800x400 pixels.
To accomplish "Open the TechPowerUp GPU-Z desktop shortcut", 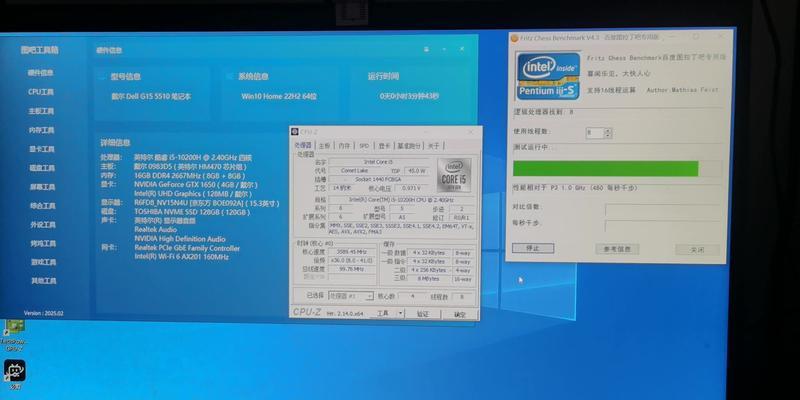I will (x=14, y=335).
